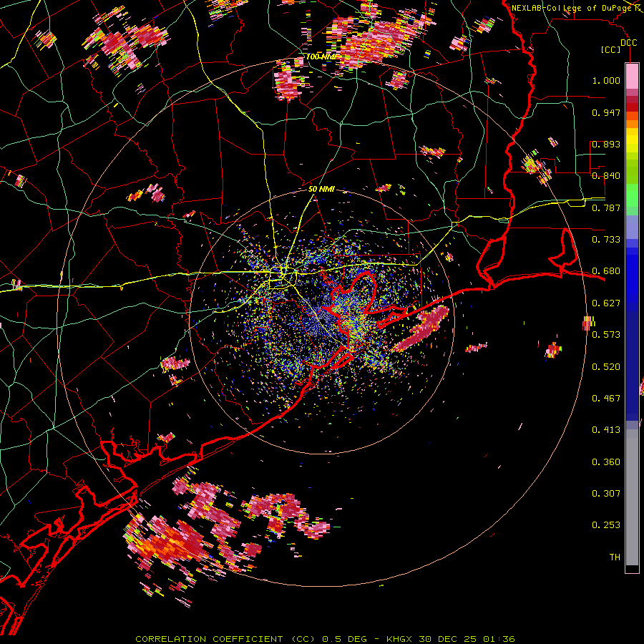Viewport: 644px width, 644px height.
Task: Click the 50 NMI range ring label
Action: 321,190
